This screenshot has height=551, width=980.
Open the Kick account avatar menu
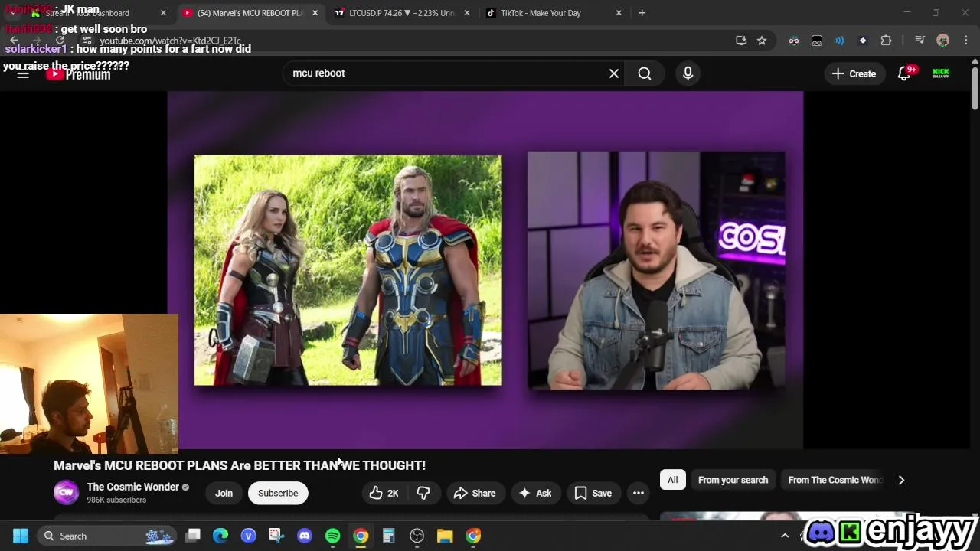tap(941, 73)
